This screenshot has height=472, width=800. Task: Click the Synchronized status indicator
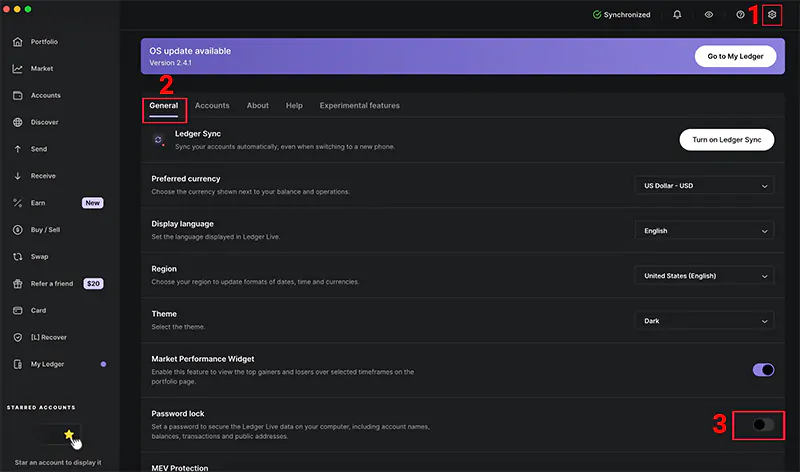click(621, 15)
